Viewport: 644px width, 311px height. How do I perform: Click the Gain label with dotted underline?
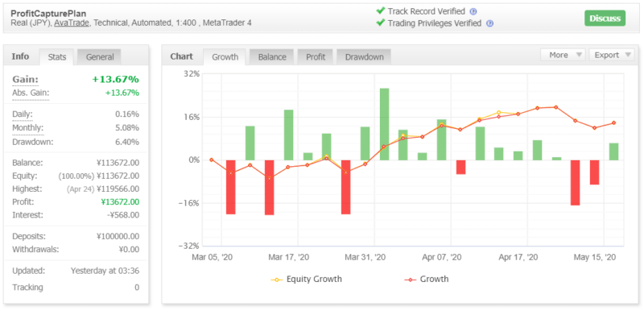coord(26,79)
